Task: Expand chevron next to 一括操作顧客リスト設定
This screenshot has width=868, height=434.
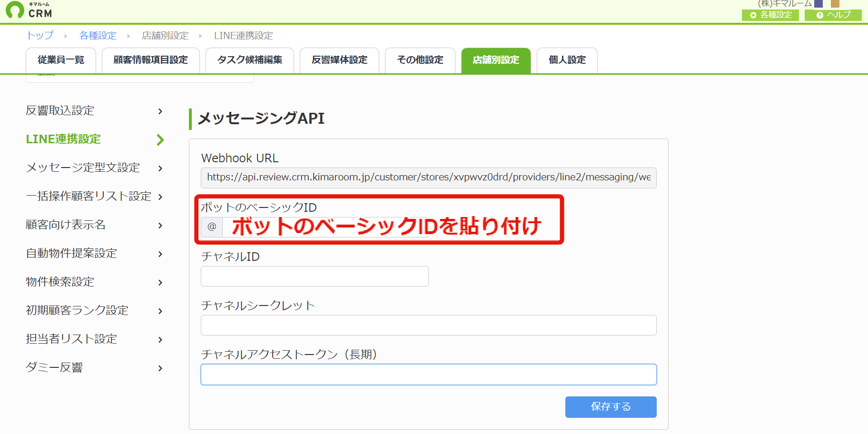Action: coord(160,197)
